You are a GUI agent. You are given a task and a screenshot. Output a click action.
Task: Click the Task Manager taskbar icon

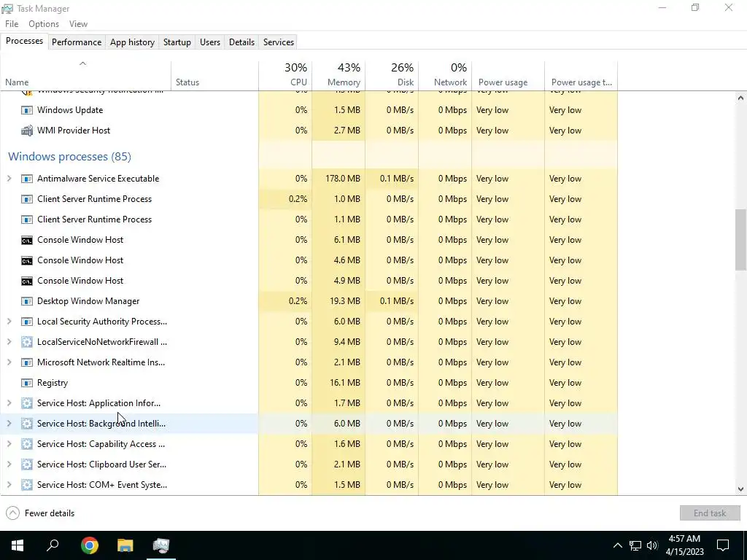tap(161, 545)
